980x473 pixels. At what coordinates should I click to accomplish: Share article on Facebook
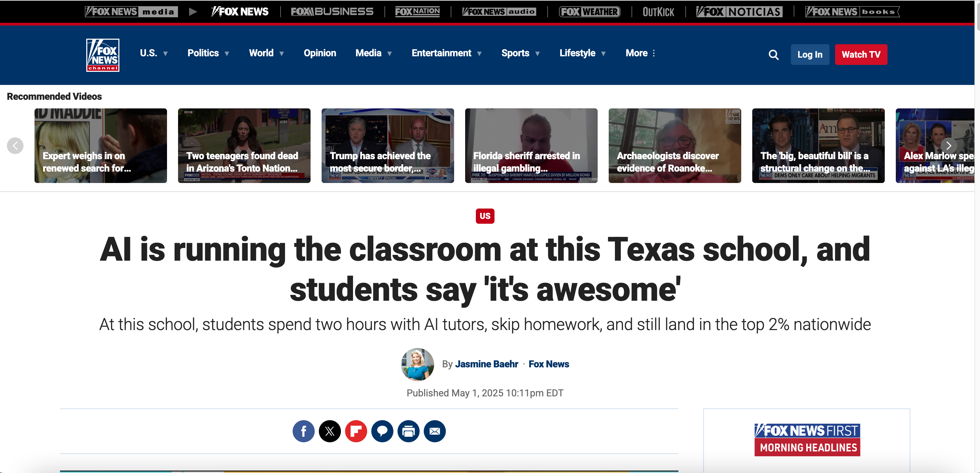point(303,431)
